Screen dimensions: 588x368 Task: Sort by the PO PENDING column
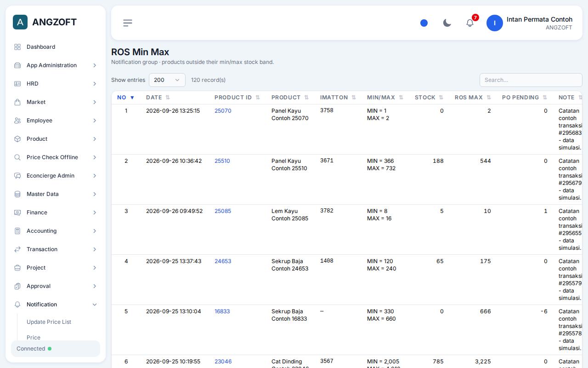point(525,98)
